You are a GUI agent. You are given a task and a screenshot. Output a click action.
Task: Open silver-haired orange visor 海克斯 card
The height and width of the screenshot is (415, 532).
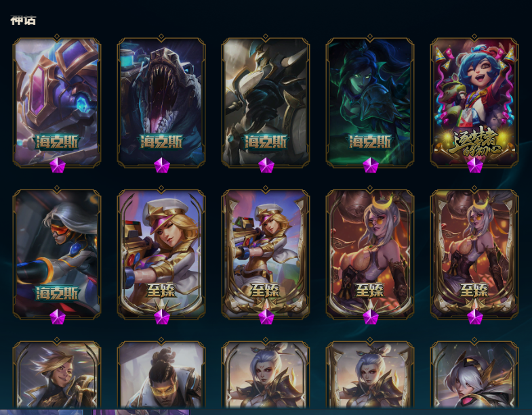click(57, 254)
